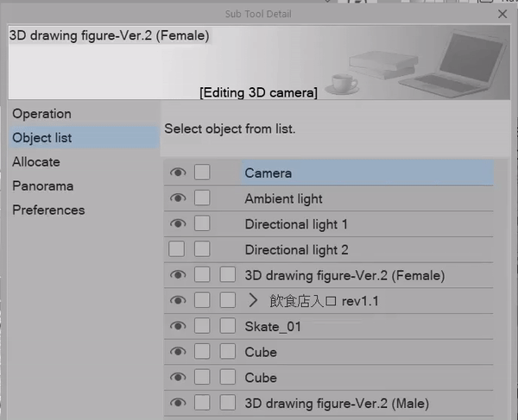Viewport: 518px width, 420px height.
Task: Click the 3D drawing figure preview banner
Action: click(259, 62)
